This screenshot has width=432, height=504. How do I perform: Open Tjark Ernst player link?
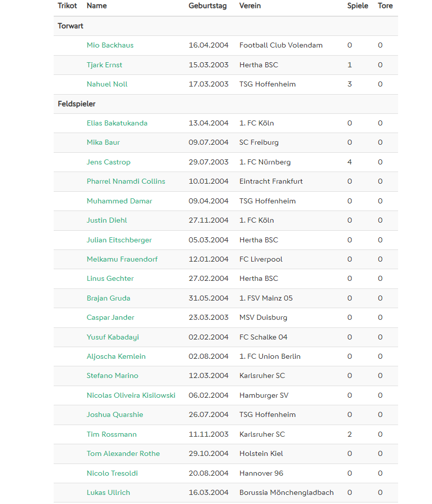104,65
